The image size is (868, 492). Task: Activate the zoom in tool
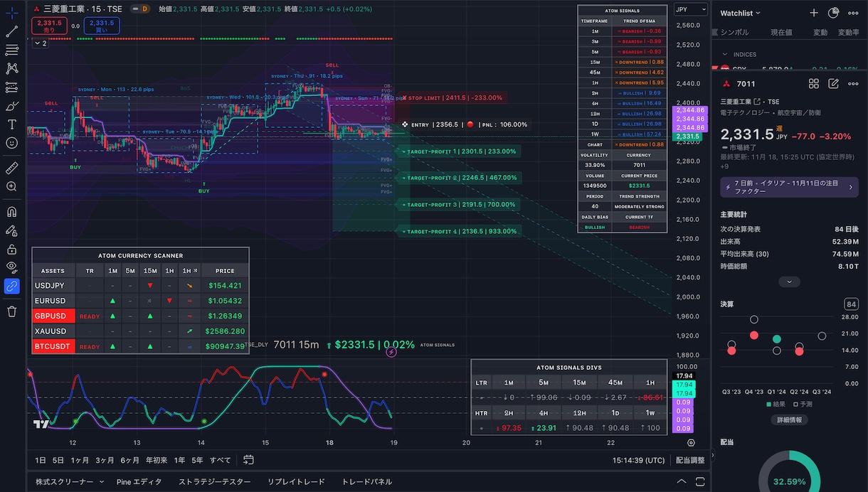(x=11, y=186)
